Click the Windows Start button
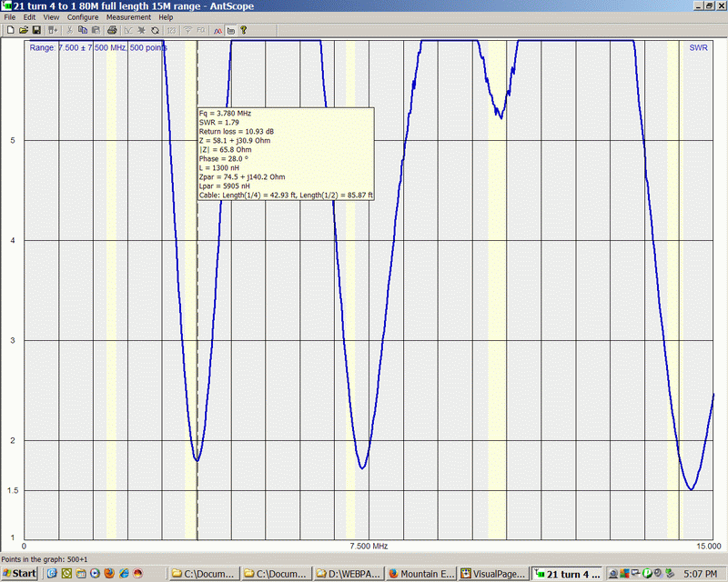The width and height of the screenshot is (728, 582). 19,574
